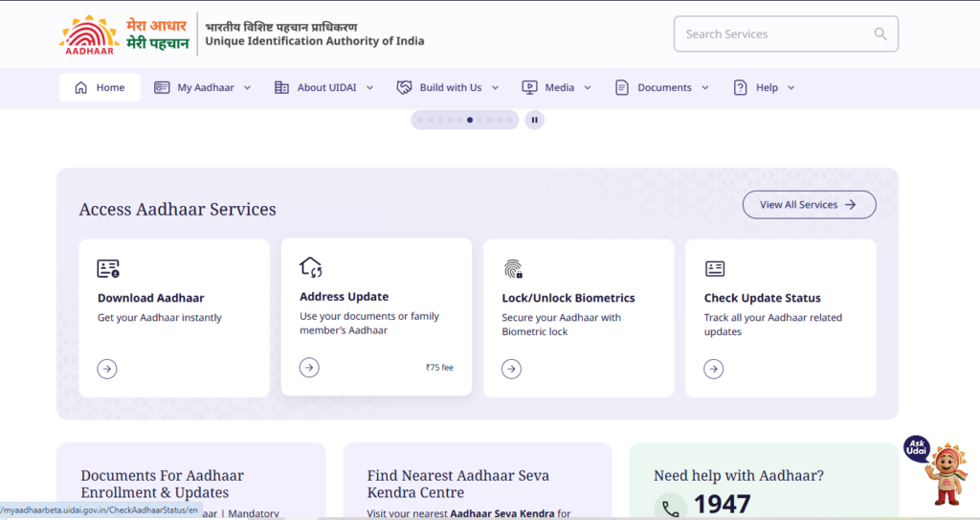Click the Track all your Aadhaar related updates text

[773, 324]
